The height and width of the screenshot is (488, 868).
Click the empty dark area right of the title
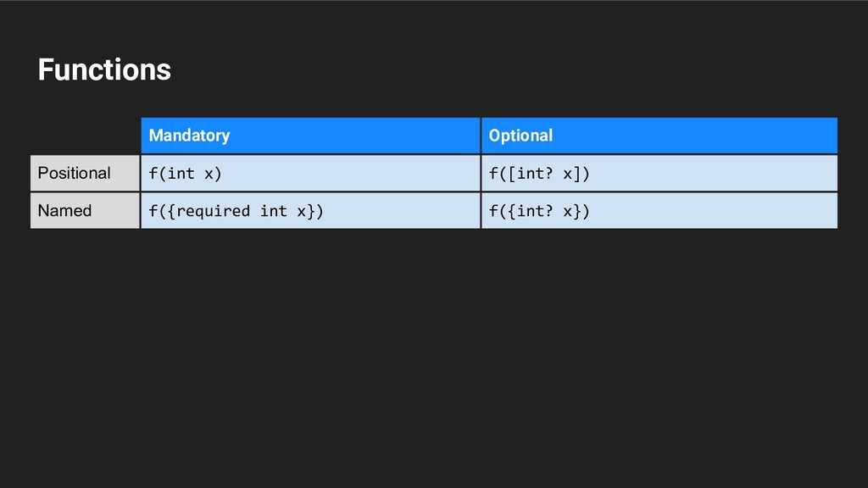(x=509, y=69)
